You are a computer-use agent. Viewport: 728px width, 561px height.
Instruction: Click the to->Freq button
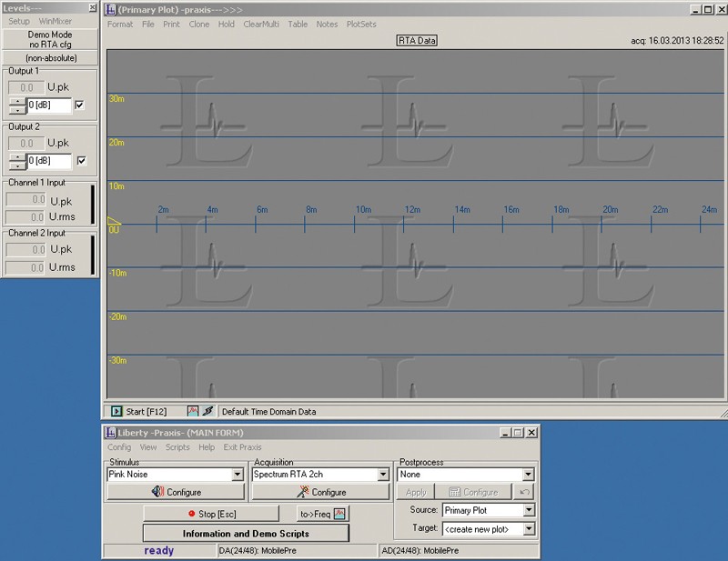click(x=323, y=514)
